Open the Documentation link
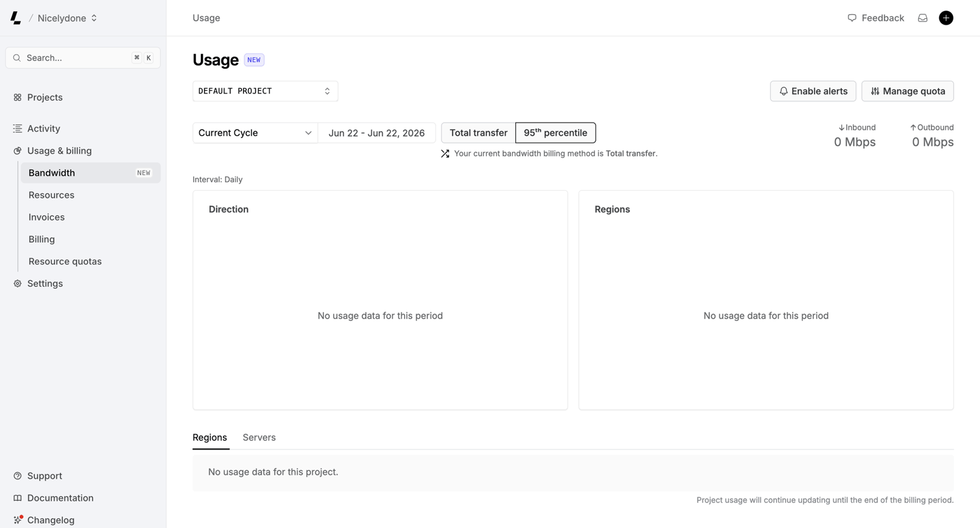 point(60,498)
